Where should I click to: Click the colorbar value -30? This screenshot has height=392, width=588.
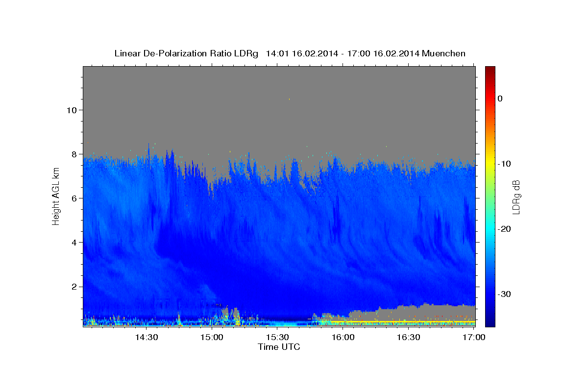point(504,294)
